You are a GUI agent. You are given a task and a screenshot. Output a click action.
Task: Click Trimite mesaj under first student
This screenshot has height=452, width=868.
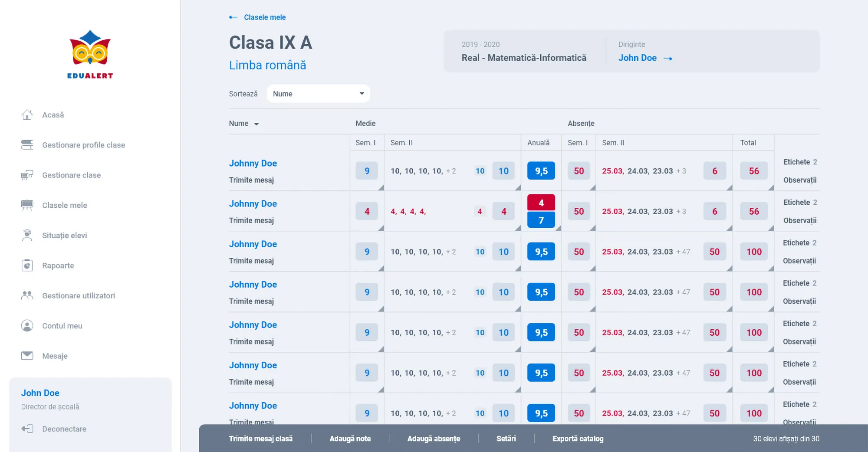(251, 180)
